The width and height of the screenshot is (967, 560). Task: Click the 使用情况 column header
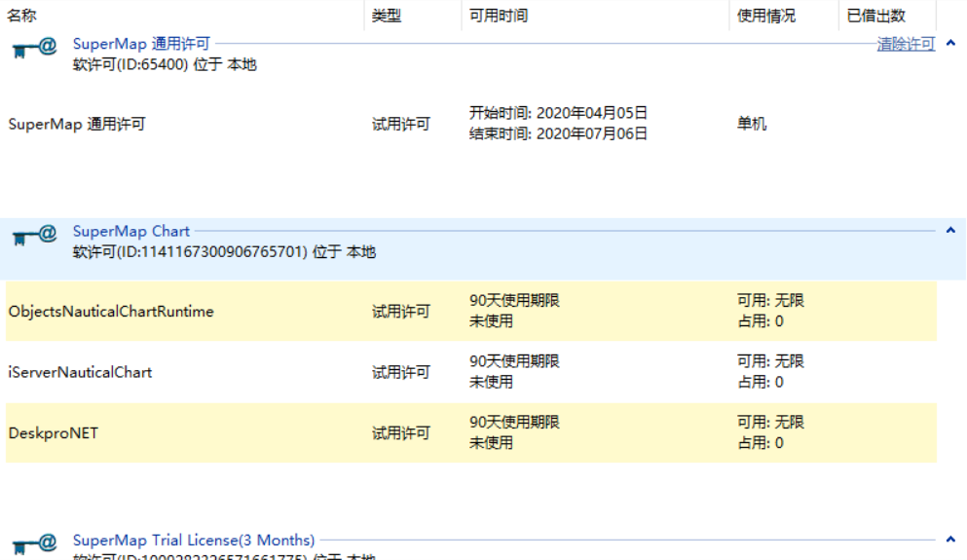click(766, 16)
